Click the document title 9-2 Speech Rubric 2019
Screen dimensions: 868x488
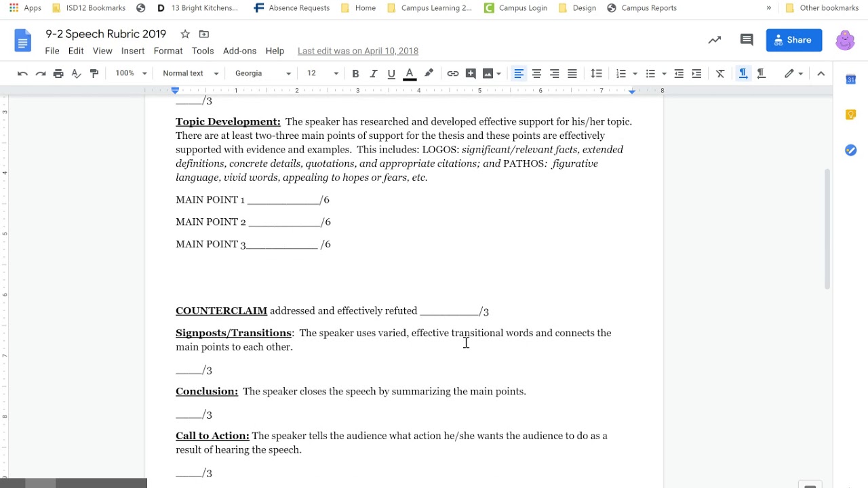coord(106,34)
